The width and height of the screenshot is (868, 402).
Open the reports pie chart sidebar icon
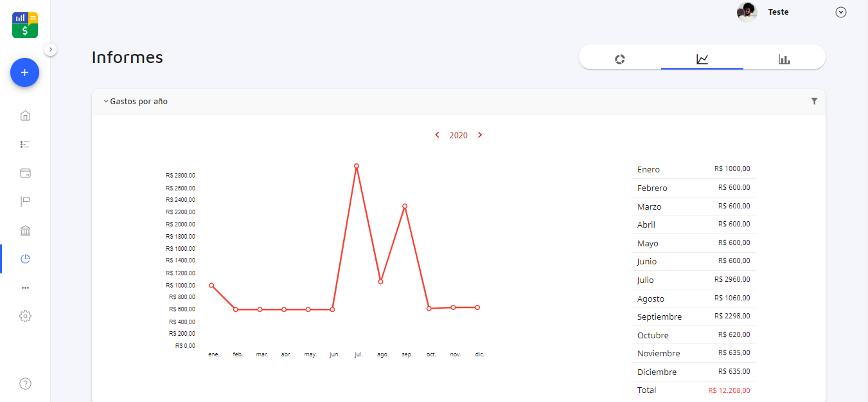click(25, 259)
